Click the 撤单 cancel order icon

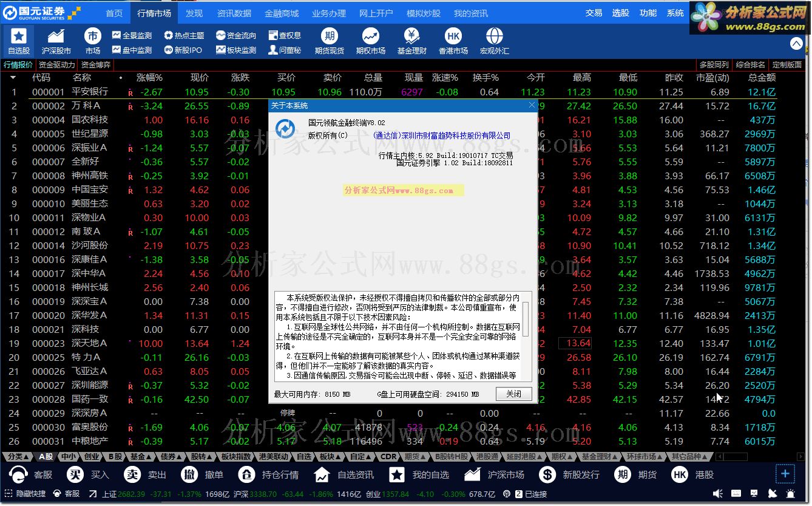tap(190, 474)
